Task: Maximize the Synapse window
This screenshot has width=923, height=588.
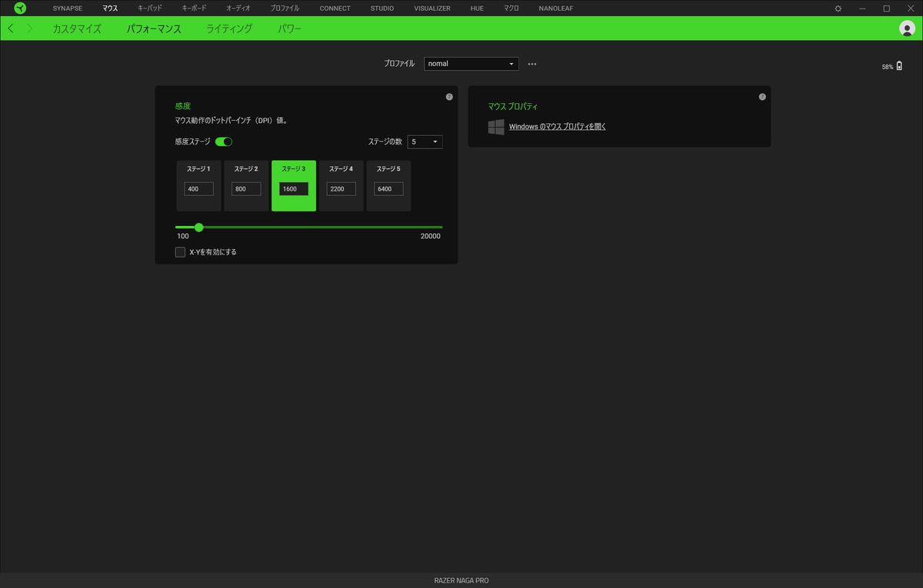Action: (x=886, y=8)
